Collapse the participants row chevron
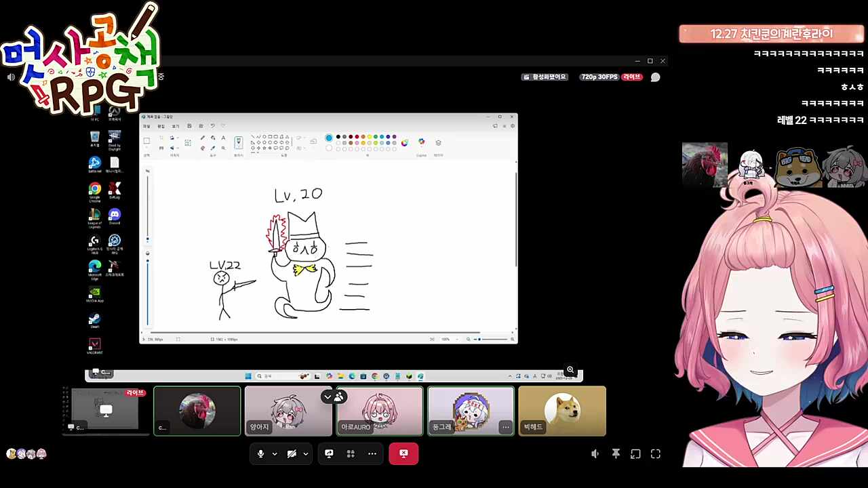Screen dimensions: 868x488 (328, 396)
